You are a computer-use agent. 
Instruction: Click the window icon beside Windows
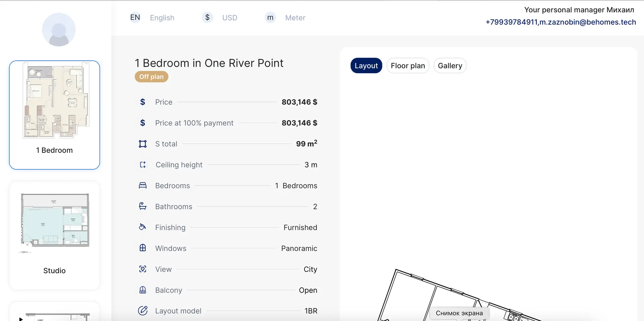click(143, 248)
